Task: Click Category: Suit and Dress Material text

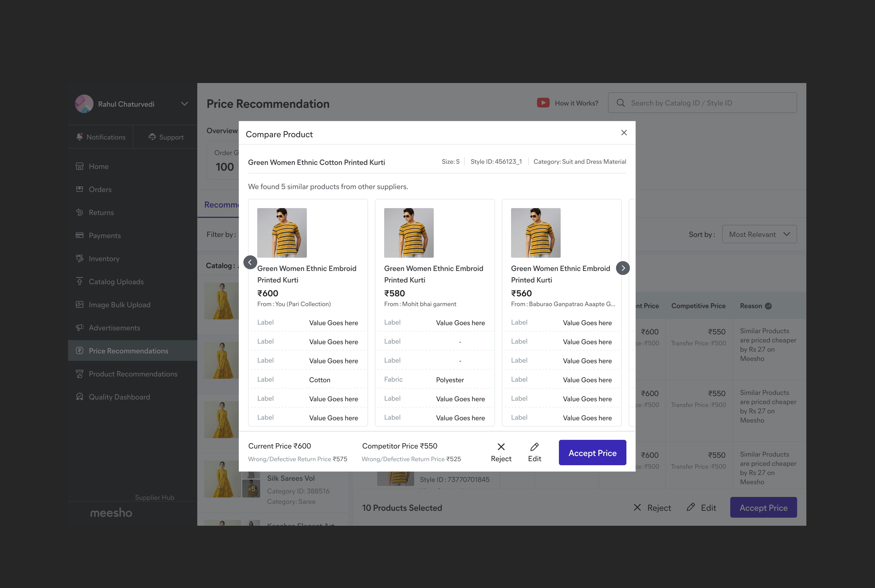Action: tap(580, 162)
